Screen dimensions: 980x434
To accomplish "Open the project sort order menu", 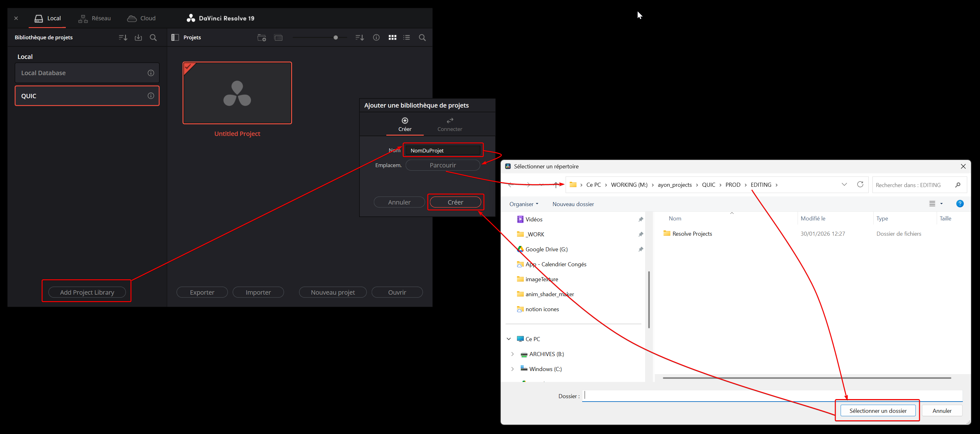I will tap(360, 38).
